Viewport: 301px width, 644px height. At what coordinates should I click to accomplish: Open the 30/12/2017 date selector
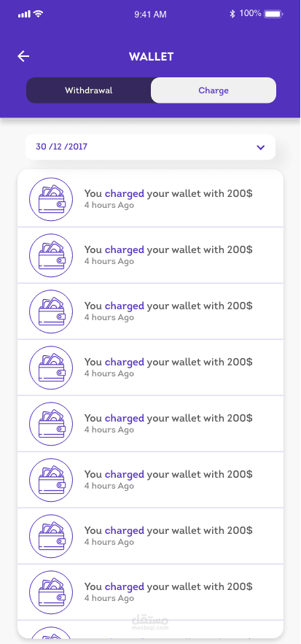coord(150,147)
